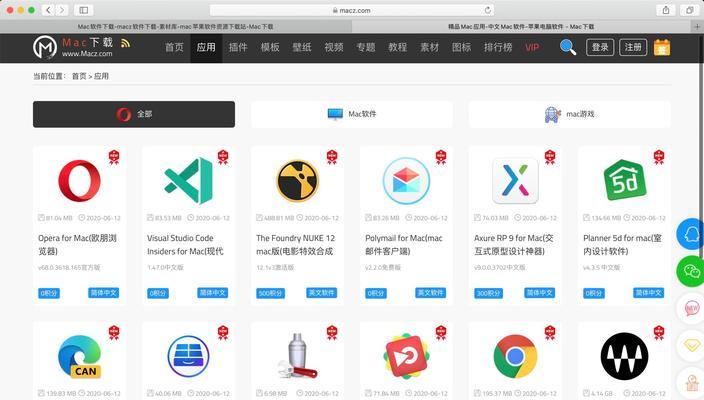
Task: Click the macz.com address bar
Action: [x=352, y=10]
